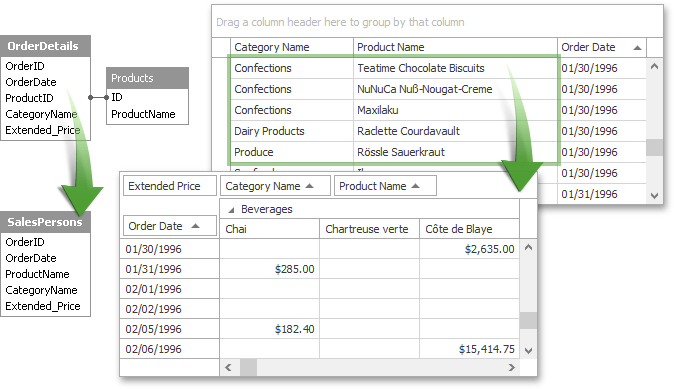Select the 02/02/1996 pivot row header
This screenshot has height=389, width=674.
click(169, 309)
